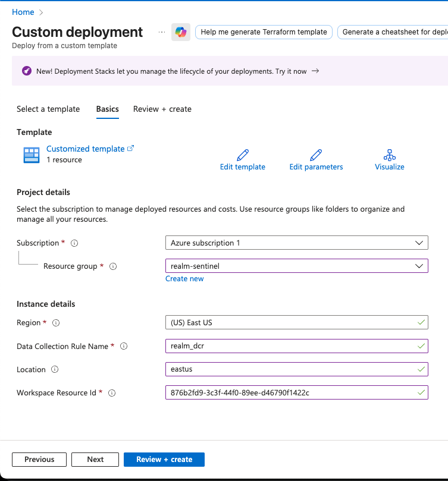Click the Customized template grid icon
The width and height of the screenshot is (448, 481).
click(x=31, y=155)
